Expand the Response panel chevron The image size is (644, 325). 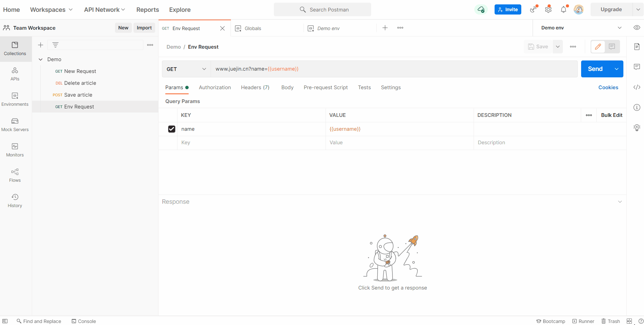(x=620, y=202)
